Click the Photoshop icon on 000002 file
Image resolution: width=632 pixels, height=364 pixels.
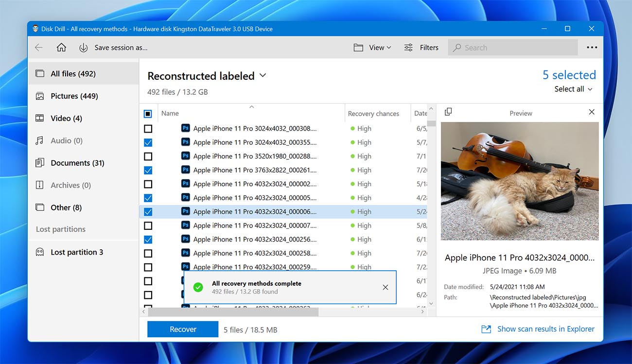click(185, 184)
